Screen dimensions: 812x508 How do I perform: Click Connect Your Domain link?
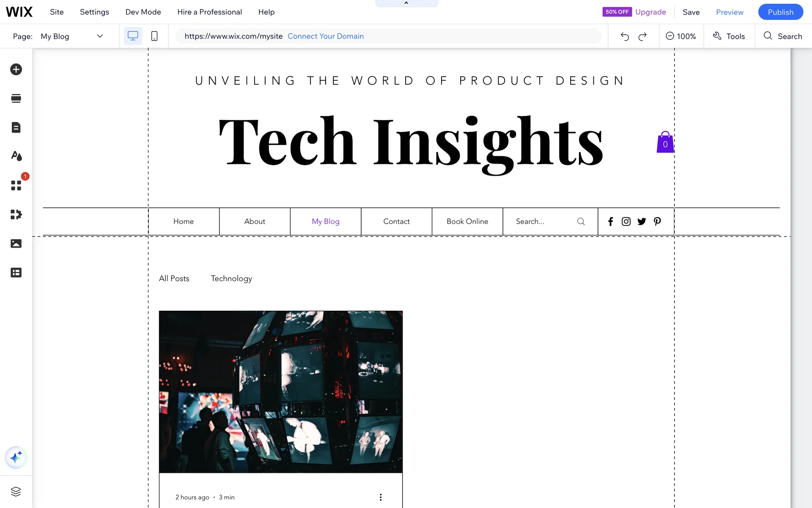coord(325,36)
